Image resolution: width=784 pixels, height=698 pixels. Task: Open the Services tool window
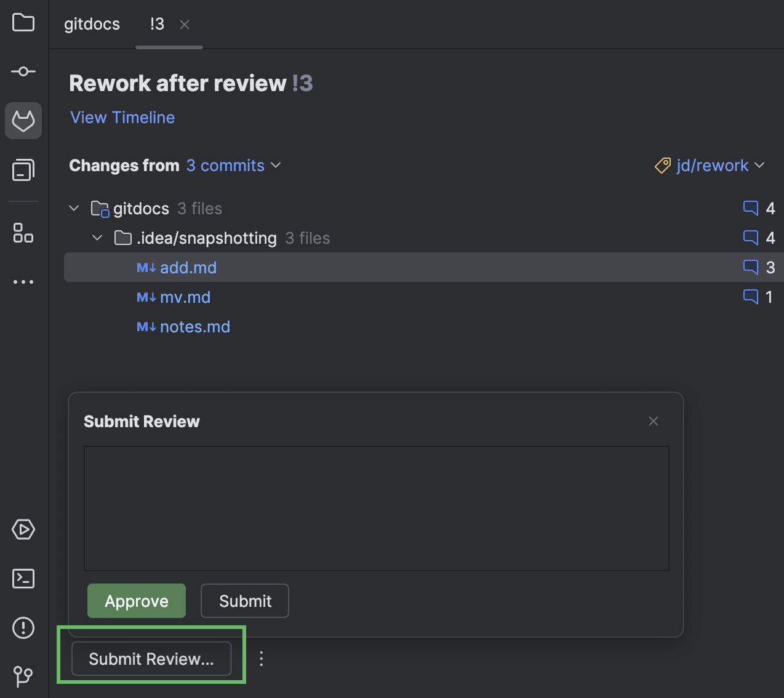point(23,529)
